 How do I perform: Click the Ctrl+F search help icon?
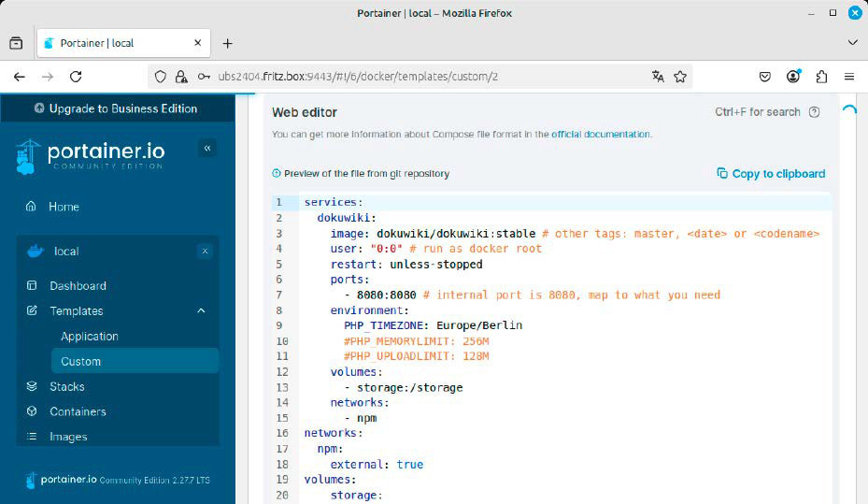click(x=815, y=112)
